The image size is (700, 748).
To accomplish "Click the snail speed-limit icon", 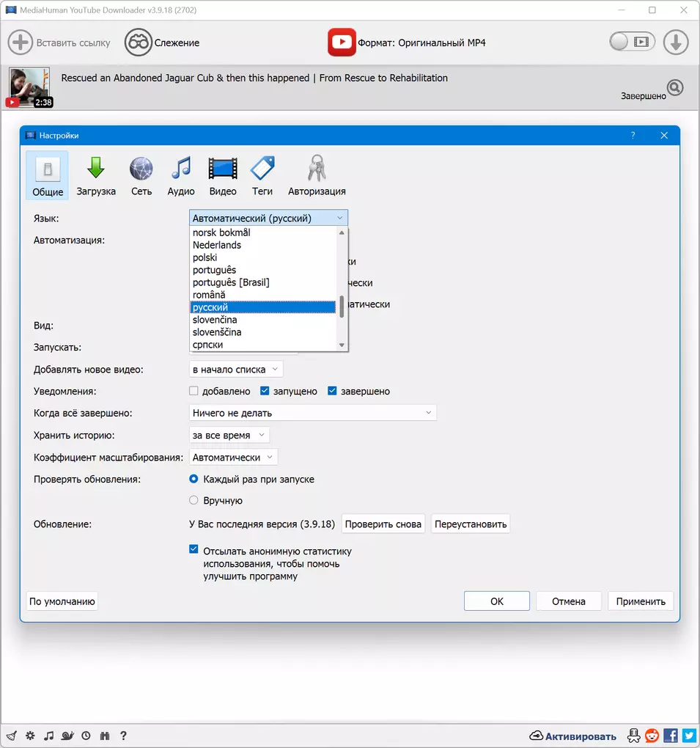I will click(x=67, y=736).
